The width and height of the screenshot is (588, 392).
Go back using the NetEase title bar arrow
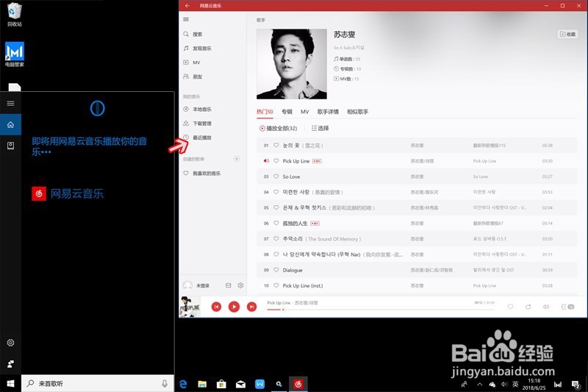[x=187, y=6]
